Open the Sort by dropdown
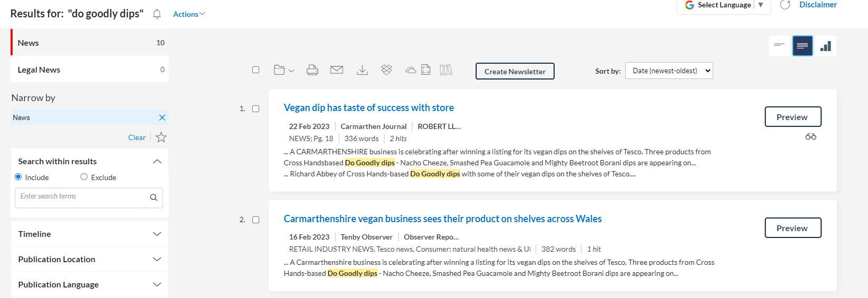 pos(668,71)
